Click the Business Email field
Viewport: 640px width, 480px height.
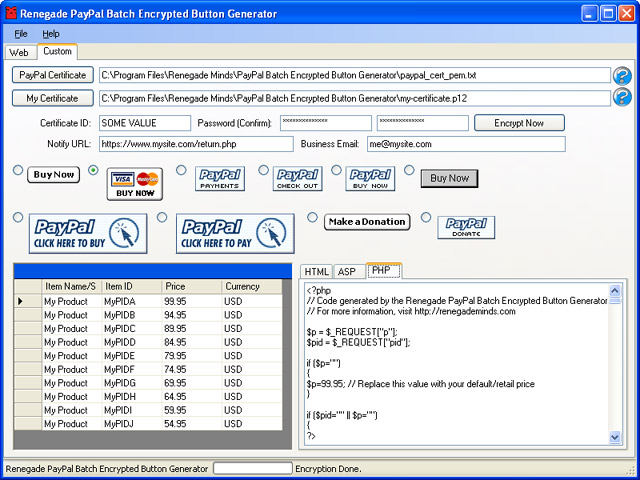click(466, 144)
